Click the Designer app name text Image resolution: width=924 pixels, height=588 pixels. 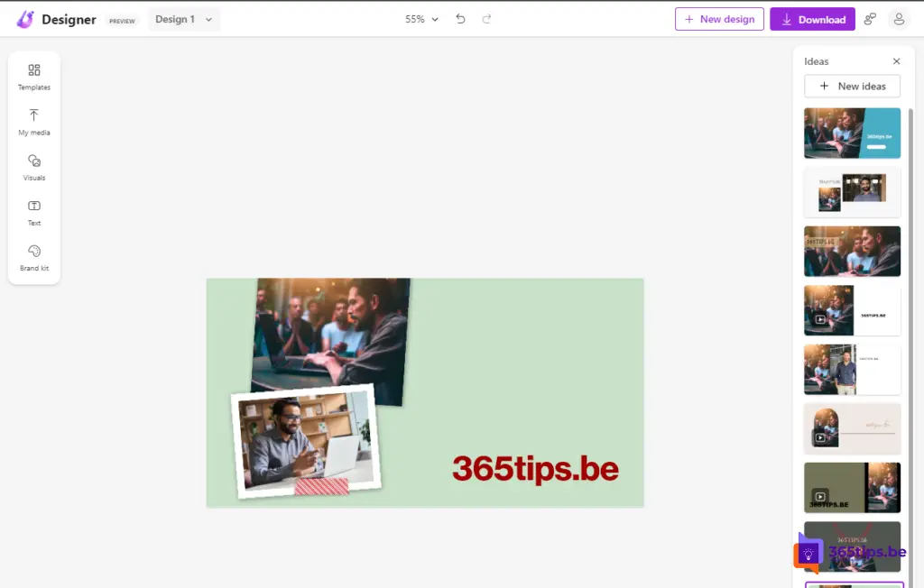tap(69, 20)
